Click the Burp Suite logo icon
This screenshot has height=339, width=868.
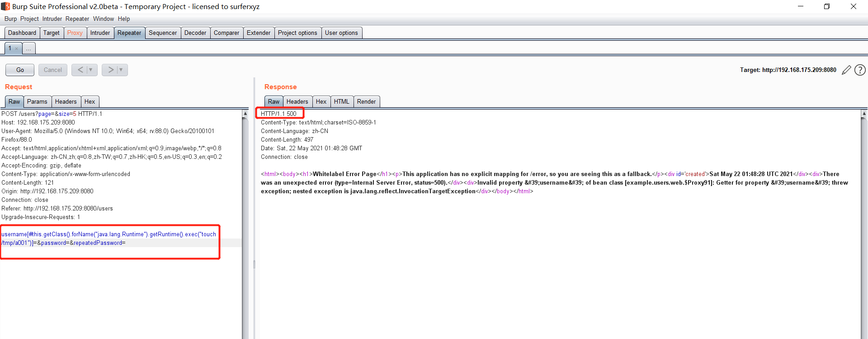pyautogui.click(x=5, y=6)
